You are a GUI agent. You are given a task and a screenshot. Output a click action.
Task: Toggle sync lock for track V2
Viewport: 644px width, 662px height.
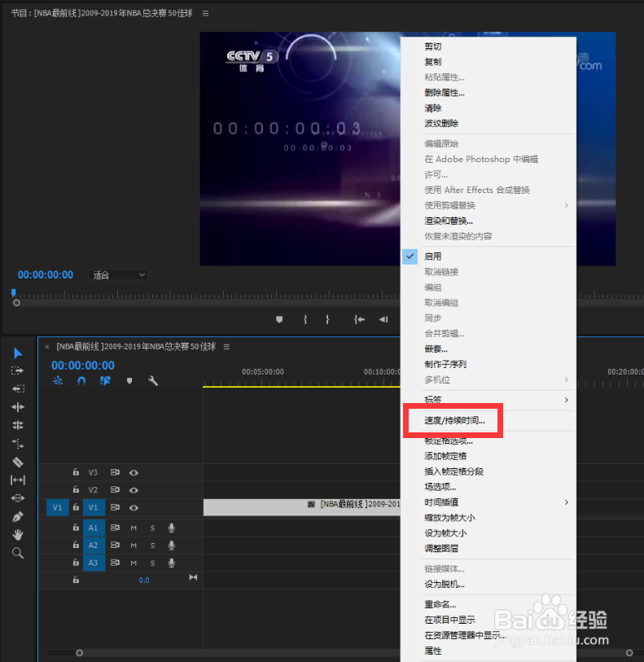(x=115, y=489)
